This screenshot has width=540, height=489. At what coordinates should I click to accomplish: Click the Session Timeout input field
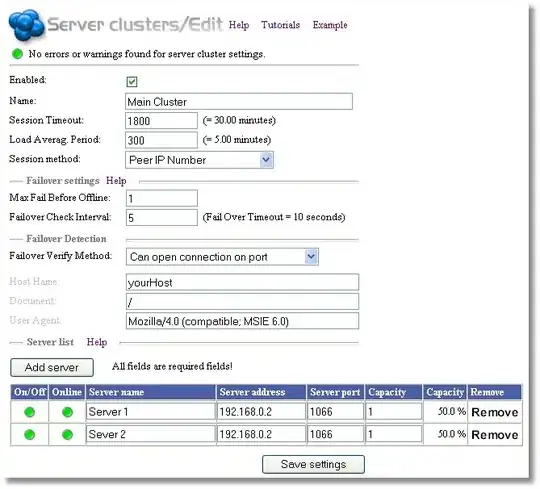pyautogui.click(x=162, y=121)
